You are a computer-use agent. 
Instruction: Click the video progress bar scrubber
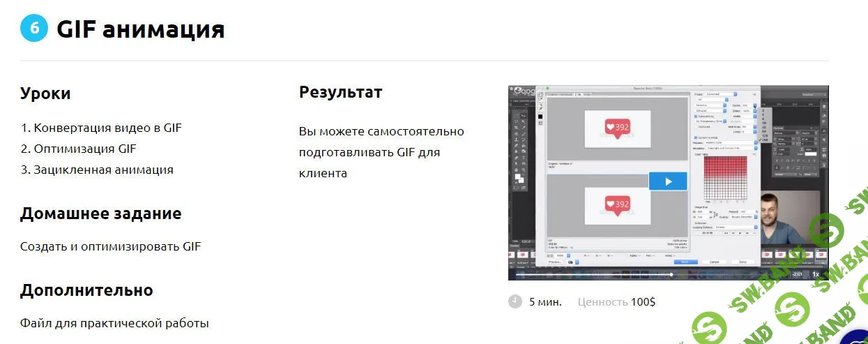[x=671, y=274]
